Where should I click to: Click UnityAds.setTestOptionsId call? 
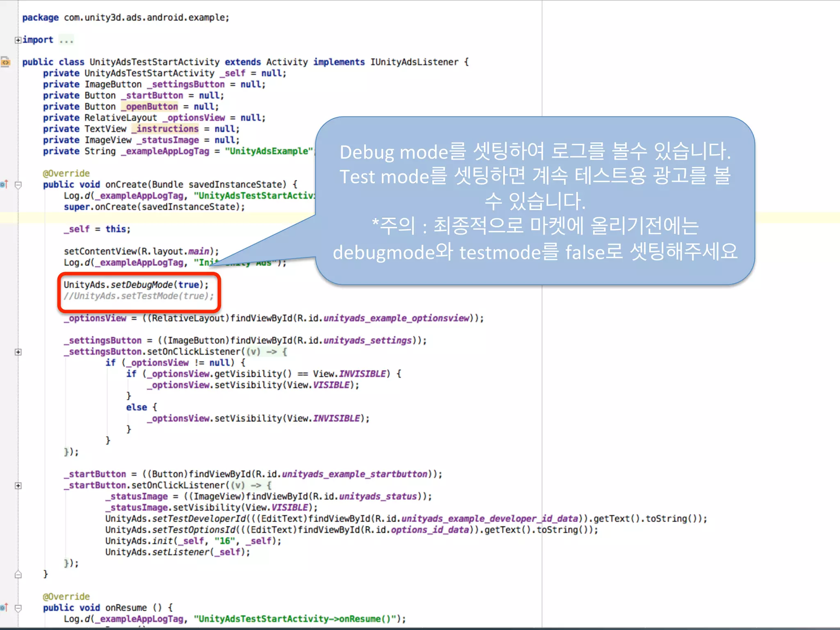[x=352, y=530]
